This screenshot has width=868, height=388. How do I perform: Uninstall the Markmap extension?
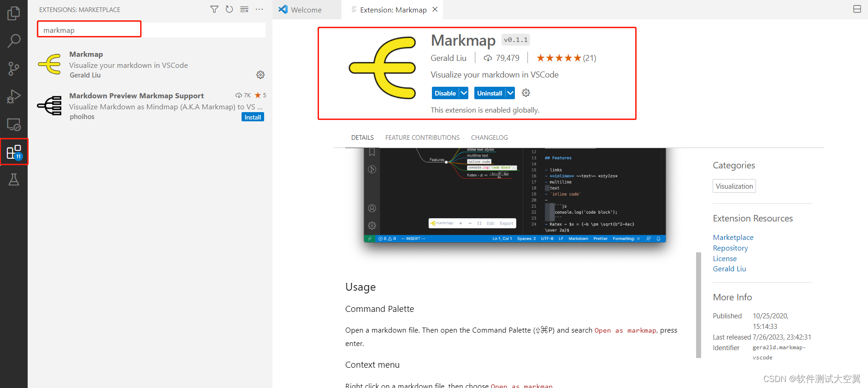(490, 93)
